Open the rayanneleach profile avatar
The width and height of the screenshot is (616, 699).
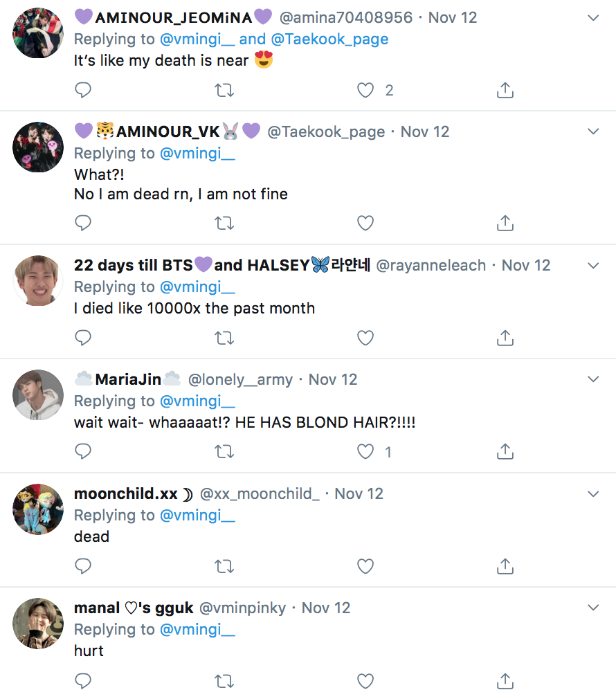pyautogui.click(x=38, y=280)
